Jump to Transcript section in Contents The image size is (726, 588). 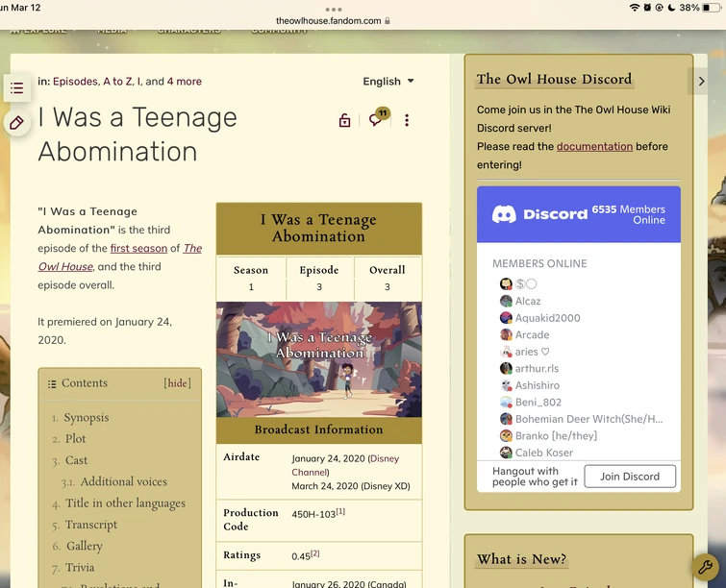point(90,525)
